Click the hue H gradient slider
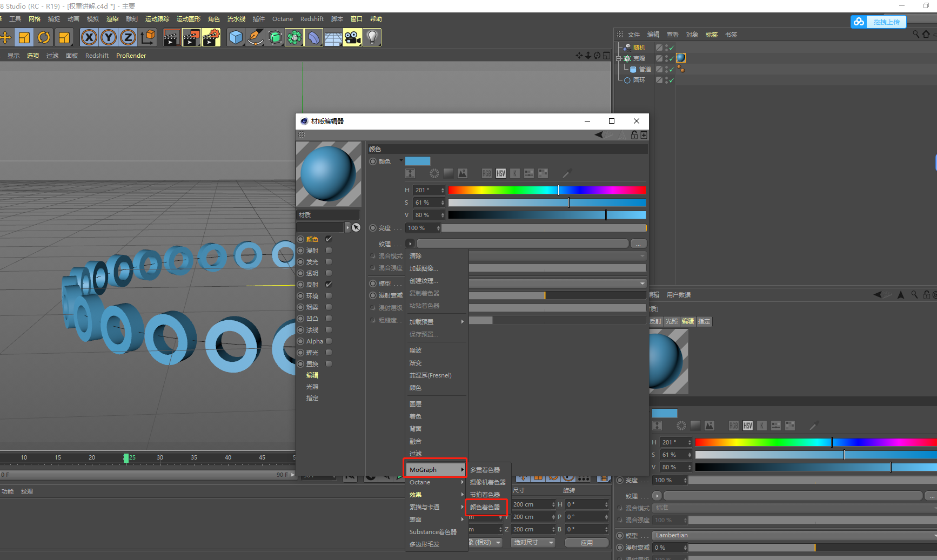937x560 pixels. click(x=546, y=190)
